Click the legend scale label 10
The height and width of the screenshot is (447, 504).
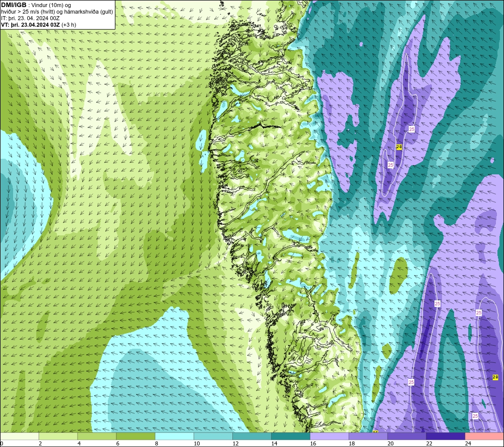tap(197, 443)
